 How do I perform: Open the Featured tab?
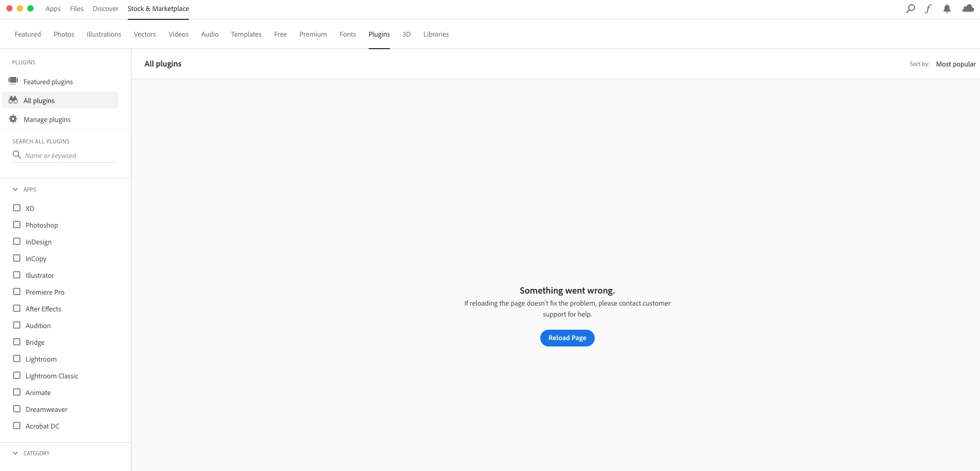[x=28, y=35]
